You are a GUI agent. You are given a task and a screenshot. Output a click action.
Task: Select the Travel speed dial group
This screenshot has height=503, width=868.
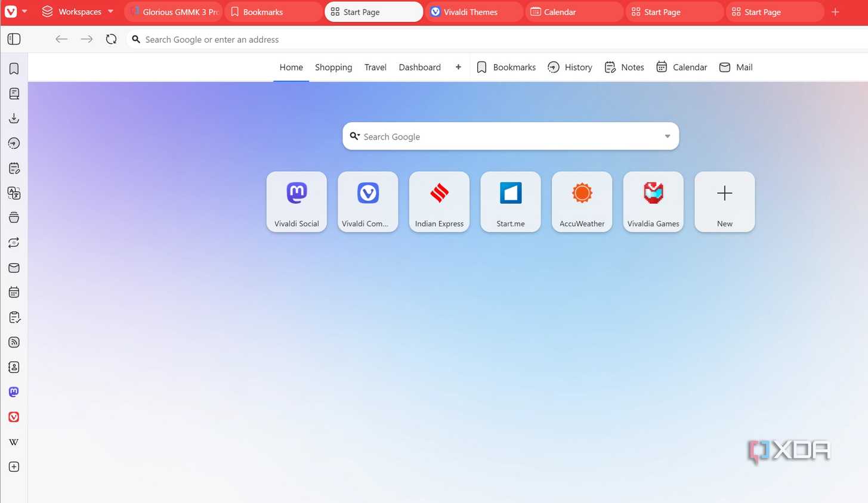[375, 67]
